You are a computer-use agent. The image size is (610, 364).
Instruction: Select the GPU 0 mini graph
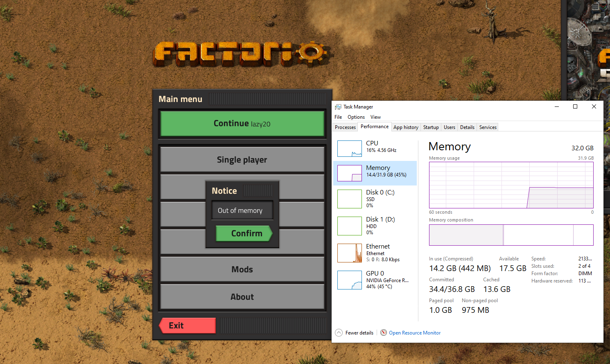(350, 280)
